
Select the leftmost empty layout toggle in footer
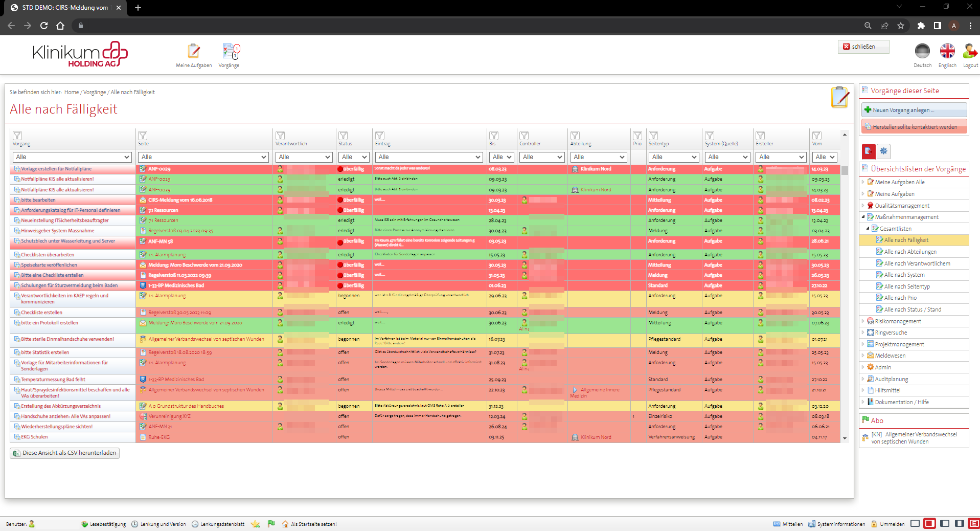[x=915, y=523]
